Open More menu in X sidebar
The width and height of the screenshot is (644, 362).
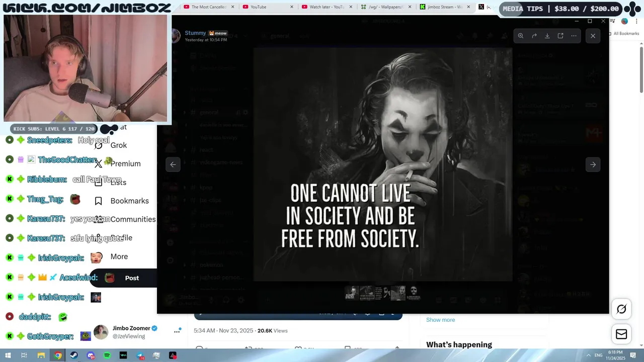click(119, 256)
